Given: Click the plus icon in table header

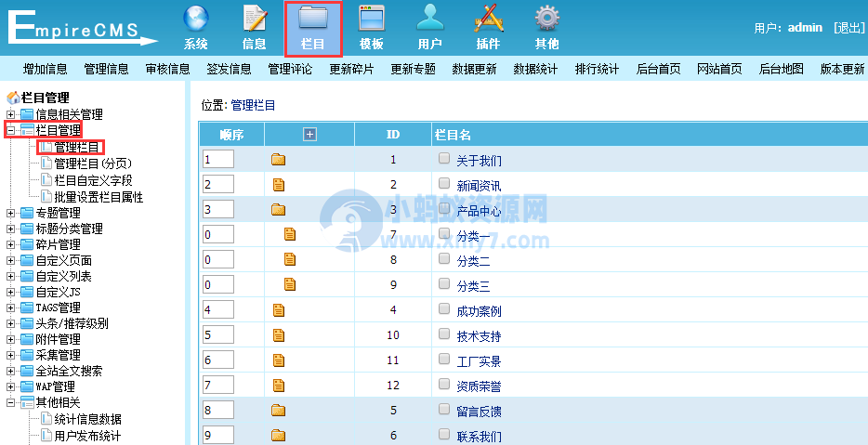Looking at the screenshot, I should [309, 135].
